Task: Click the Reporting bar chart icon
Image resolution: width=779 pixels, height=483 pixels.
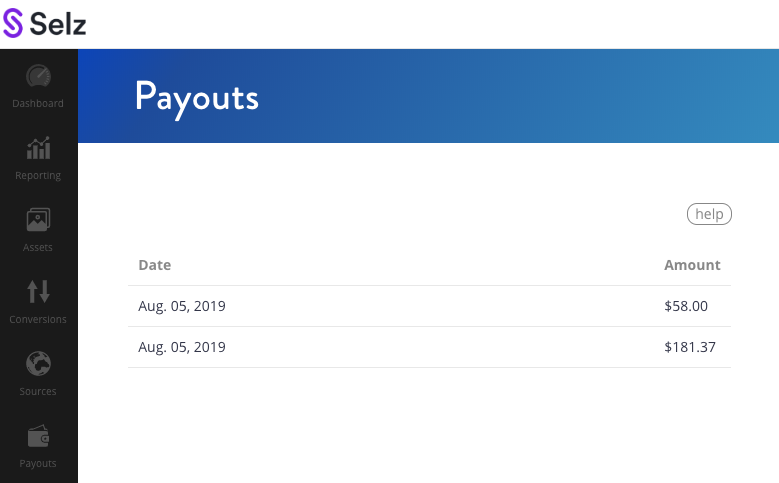Action: pos(38,148)
